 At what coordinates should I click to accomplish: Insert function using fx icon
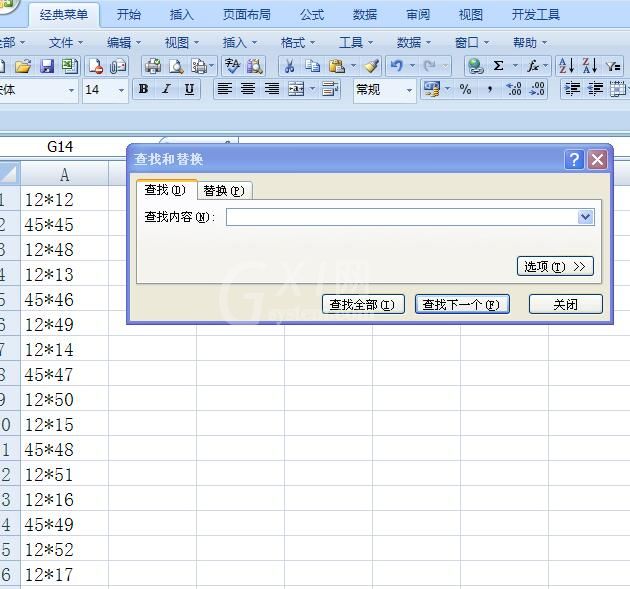[533, 66]
